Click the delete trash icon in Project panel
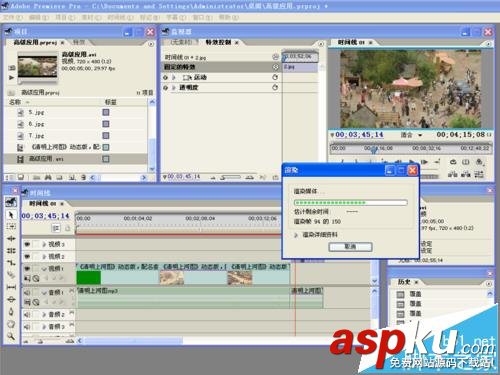Screen dimensions: 500x375 (x=83, y=177)
